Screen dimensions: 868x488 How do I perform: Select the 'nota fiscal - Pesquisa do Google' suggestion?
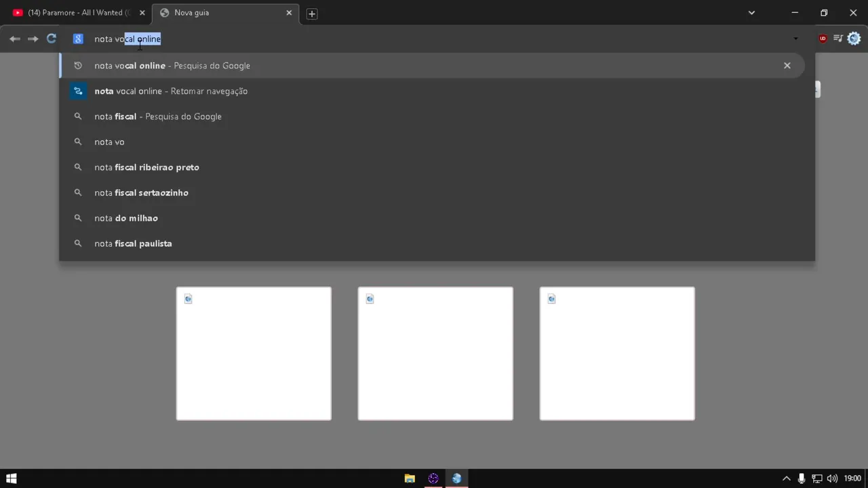coord(437,117)
